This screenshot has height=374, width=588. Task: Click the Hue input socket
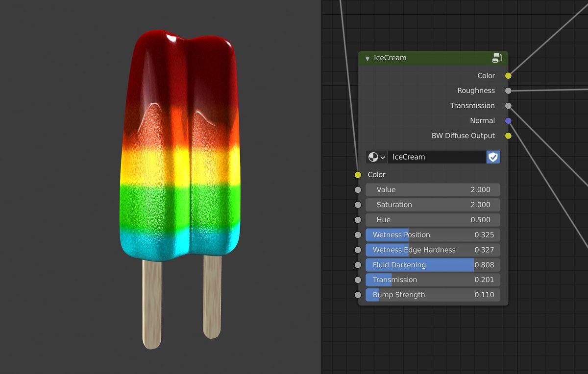[x=358, y=220]
